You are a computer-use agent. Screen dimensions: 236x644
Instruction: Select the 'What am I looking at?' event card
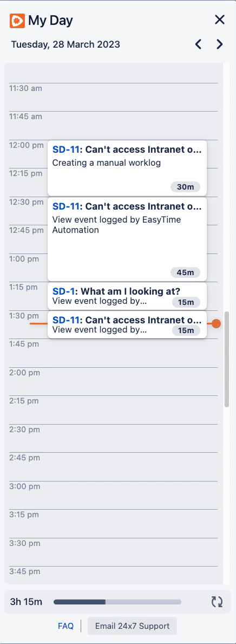[x=127, y=296]
